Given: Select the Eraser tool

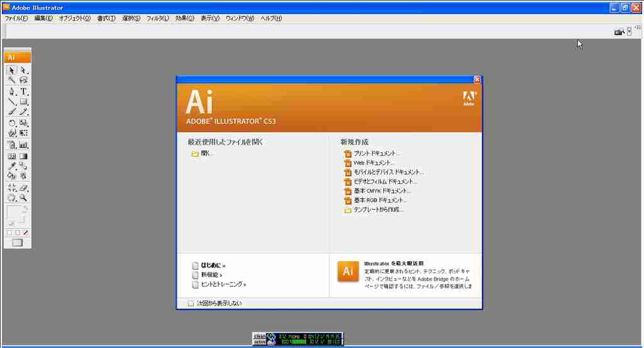Looking at the screenshot, I should point(23,188).
